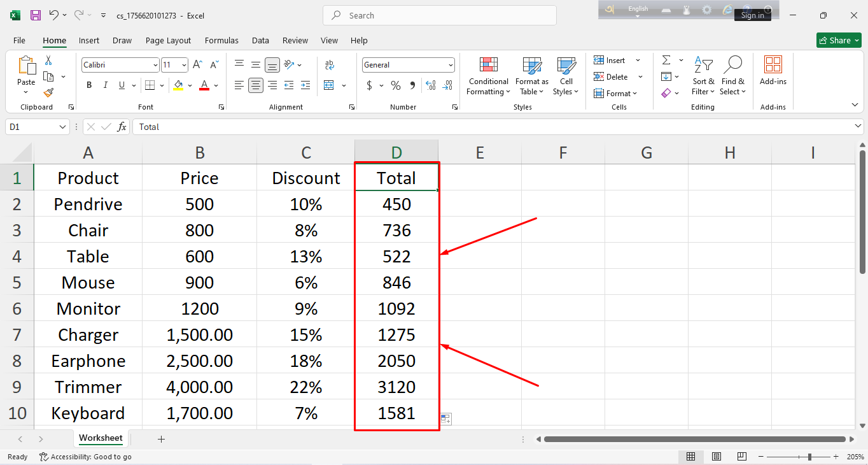The height and width of the screenshot is (465, 868).
Task: Click the Format Painter icon
Action: (48, 93)
